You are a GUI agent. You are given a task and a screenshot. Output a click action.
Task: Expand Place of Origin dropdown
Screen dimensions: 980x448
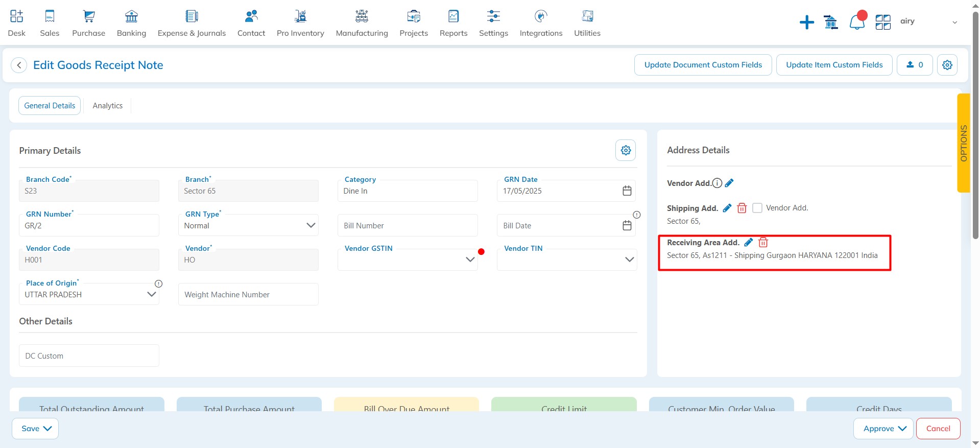[151, 294]
